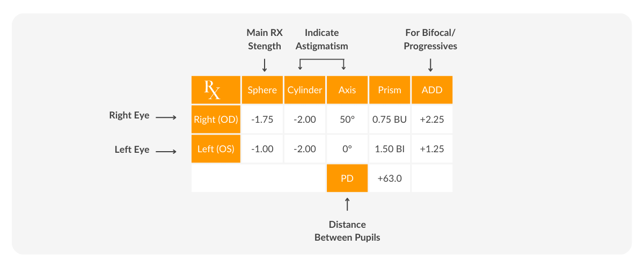Click the arrow below For Bifocal/Progressives
The width and height of the screenshot is (644, 268).
(430, 65)
